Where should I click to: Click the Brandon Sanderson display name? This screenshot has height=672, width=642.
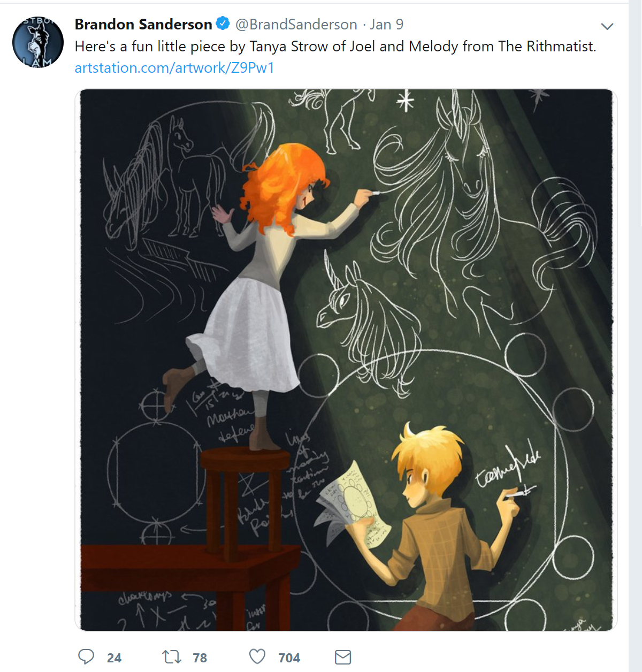point(143,25)
